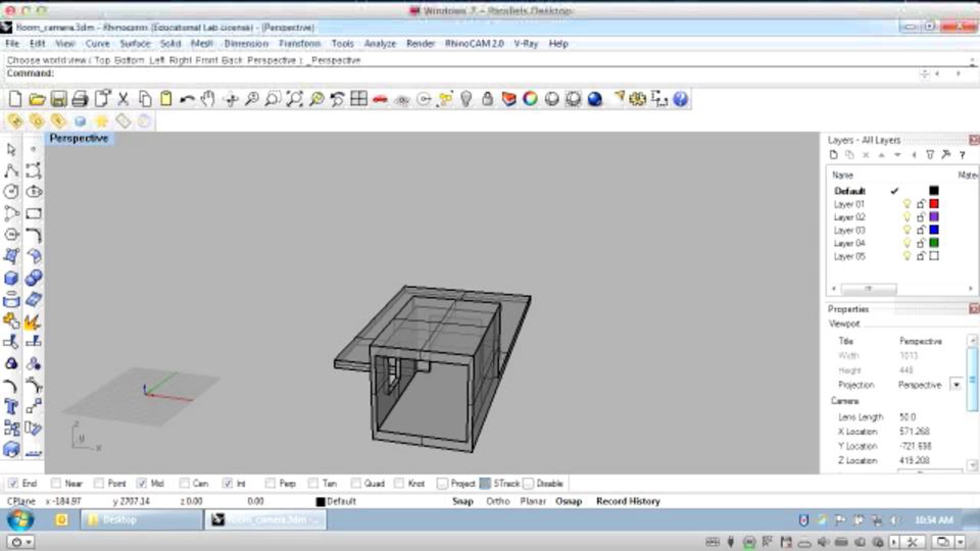Click the Text tool in sidebar
This screenshot has width=980, height=551.
point(11,407)
